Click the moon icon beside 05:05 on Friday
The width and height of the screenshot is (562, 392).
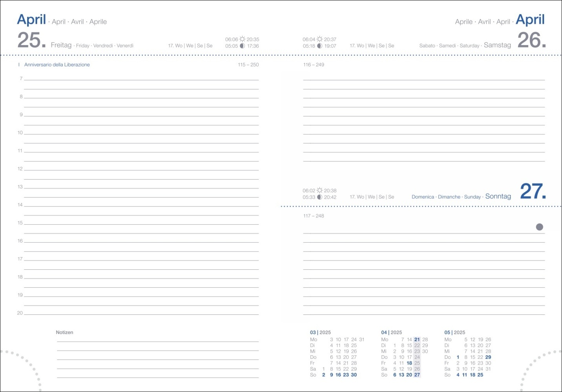[243, 46]
